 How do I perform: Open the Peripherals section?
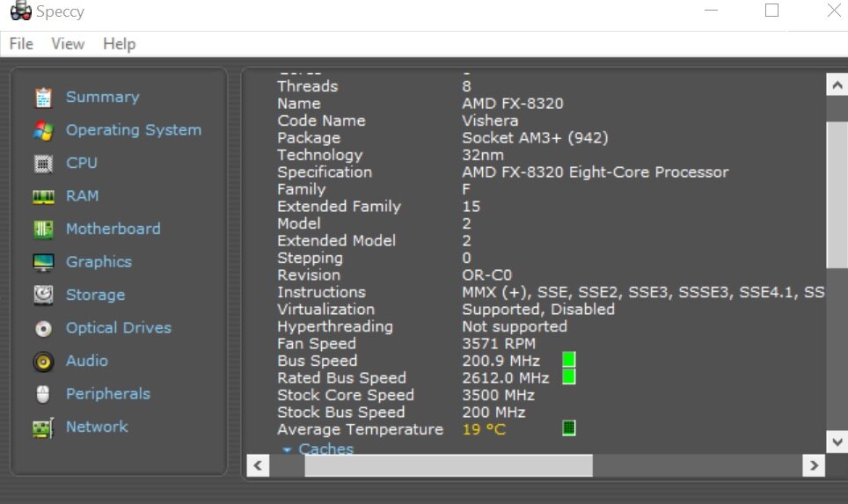(x=108, y=394)
